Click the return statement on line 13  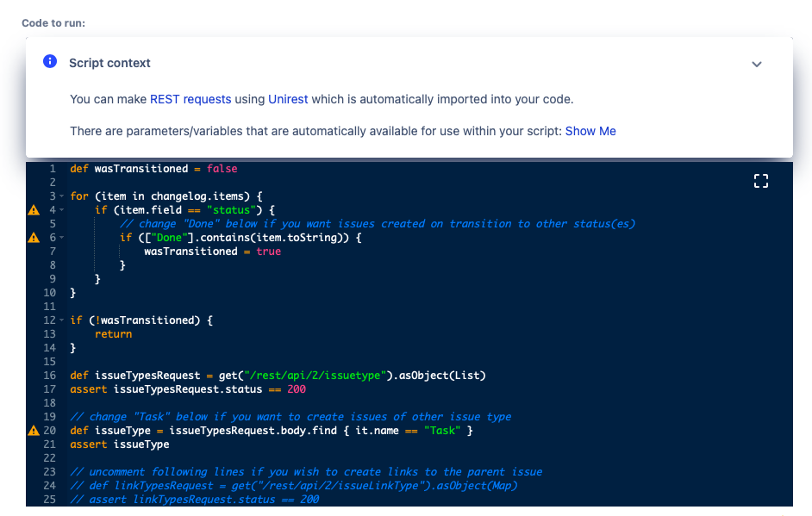[x=114, y=334]
